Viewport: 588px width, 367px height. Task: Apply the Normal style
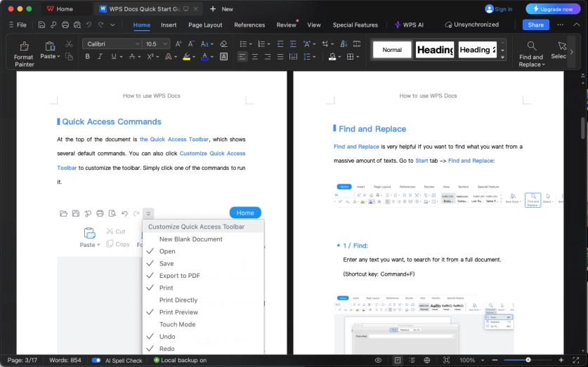(392, 50)
